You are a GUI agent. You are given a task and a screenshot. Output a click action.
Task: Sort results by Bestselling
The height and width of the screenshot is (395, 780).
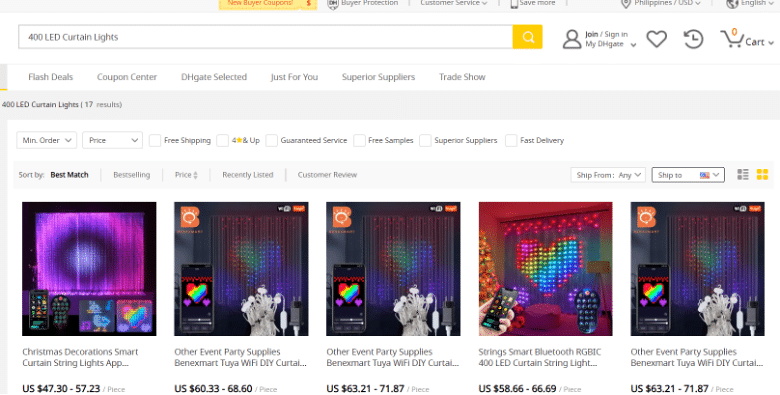point(131,175)
